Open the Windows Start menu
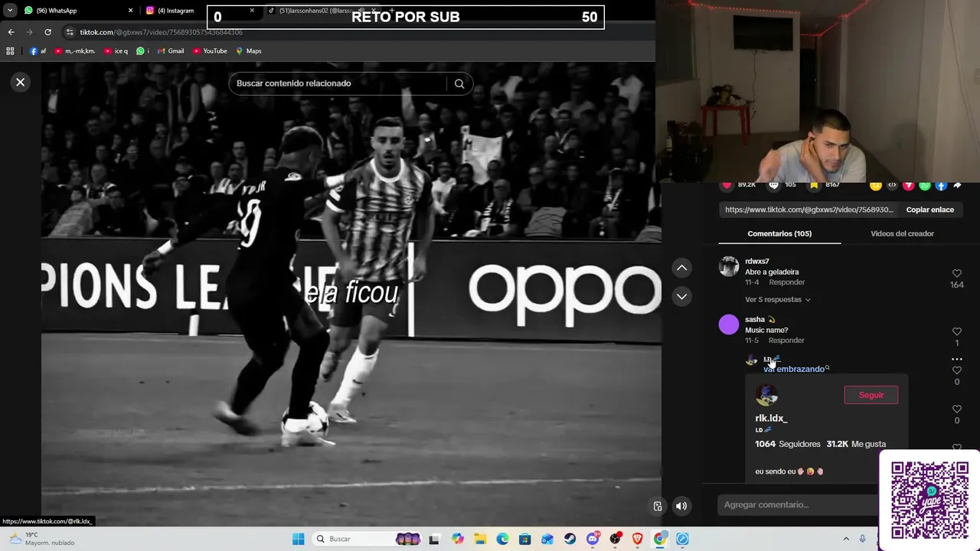980x551 pixels. point(298,539)
